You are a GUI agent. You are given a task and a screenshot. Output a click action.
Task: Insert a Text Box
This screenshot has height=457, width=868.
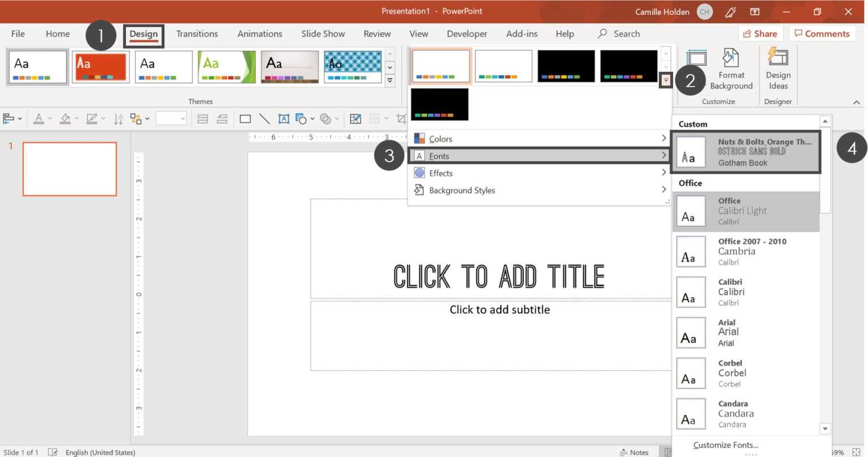tap(284, 119)
